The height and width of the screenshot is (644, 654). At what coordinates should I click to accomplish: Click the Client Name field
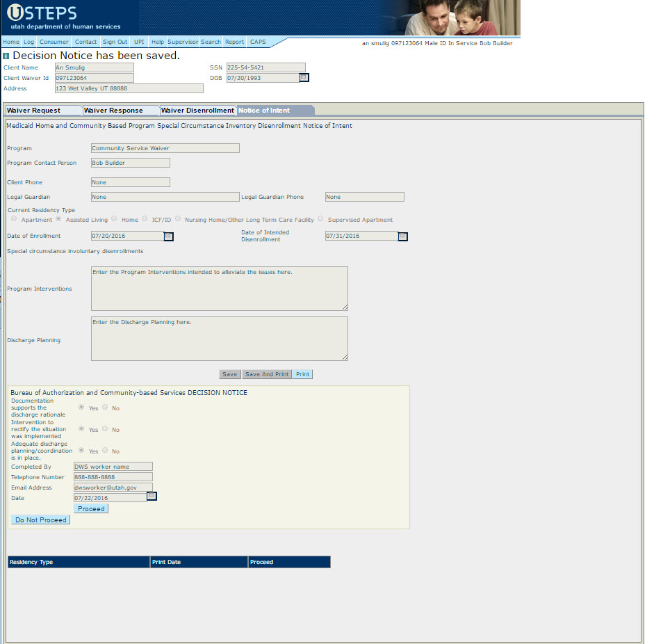95,67
